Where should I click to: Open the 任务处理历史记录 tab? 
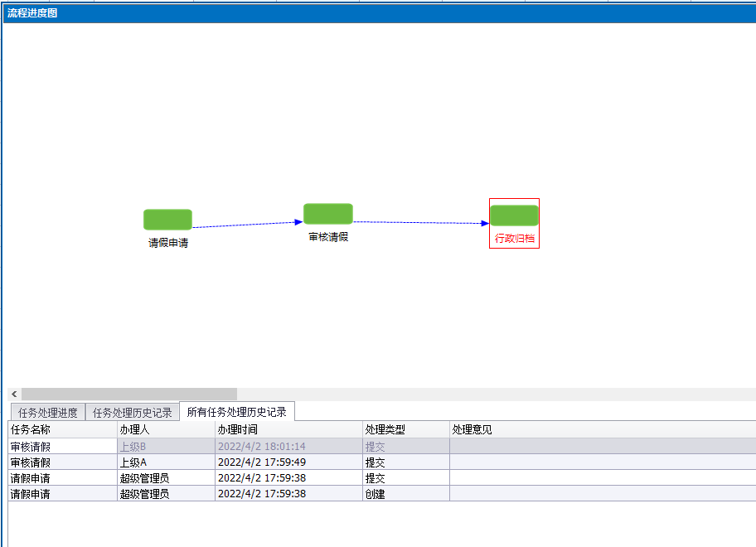133,413
